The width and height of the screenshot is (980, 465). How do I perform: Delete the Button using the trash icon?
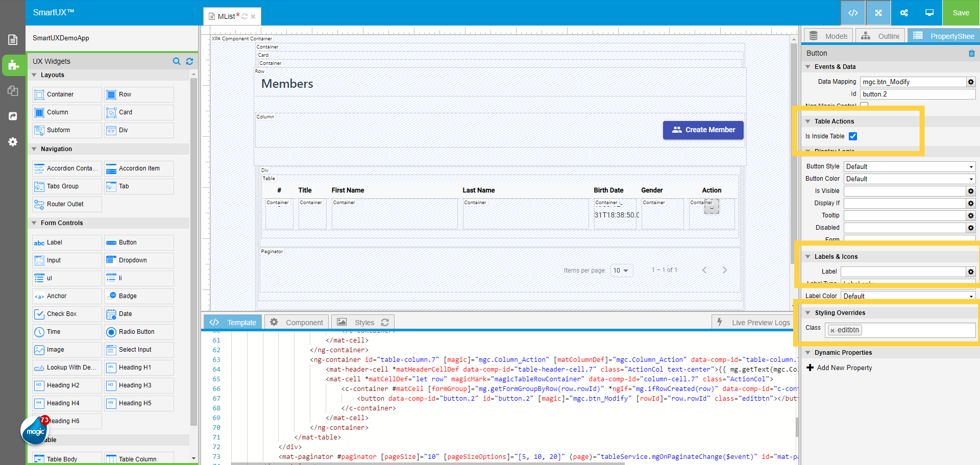(x=971, y=53)
